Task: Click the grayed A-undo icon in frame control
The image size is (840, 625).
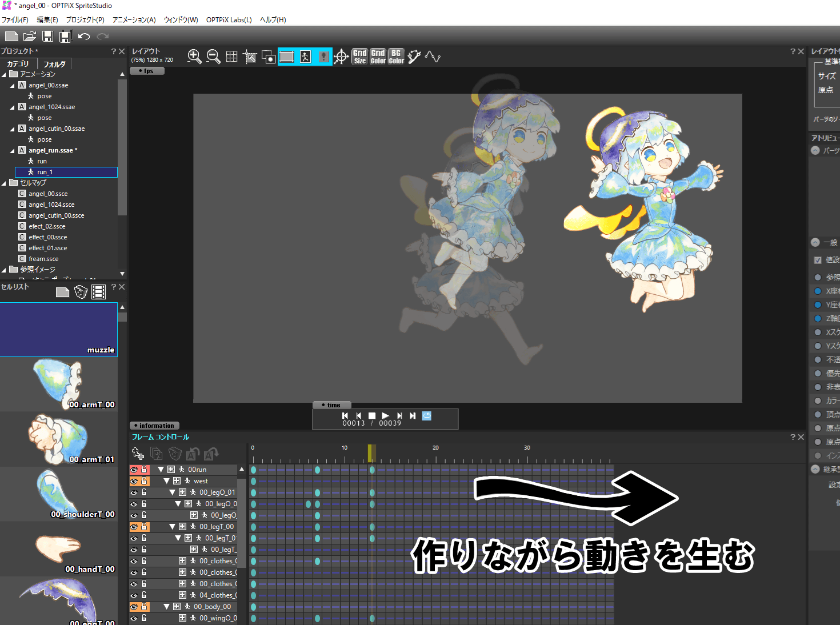Action: (193, 454)
